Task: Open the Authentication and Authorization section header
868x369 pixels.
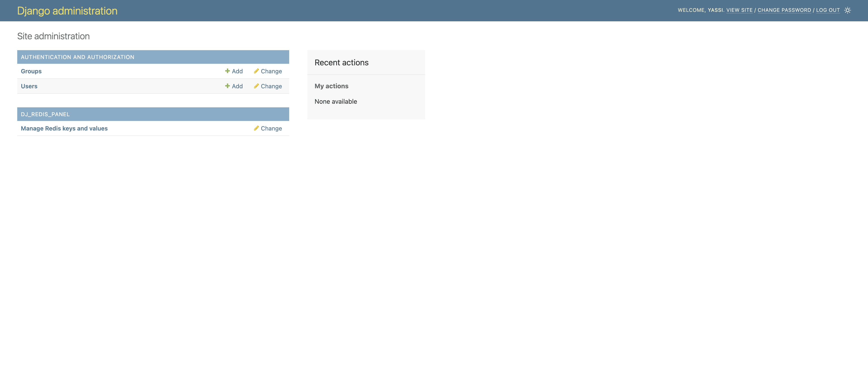Action: click(78, 57)
